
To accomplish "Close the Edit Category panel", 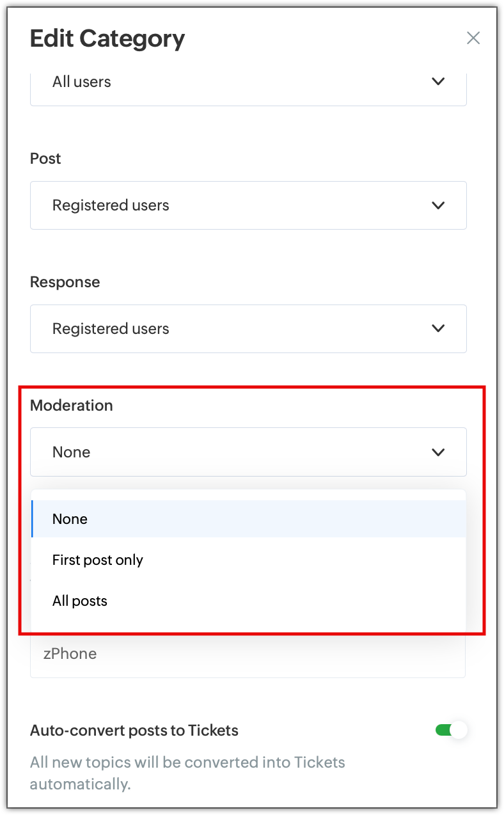I will (473, 38).
